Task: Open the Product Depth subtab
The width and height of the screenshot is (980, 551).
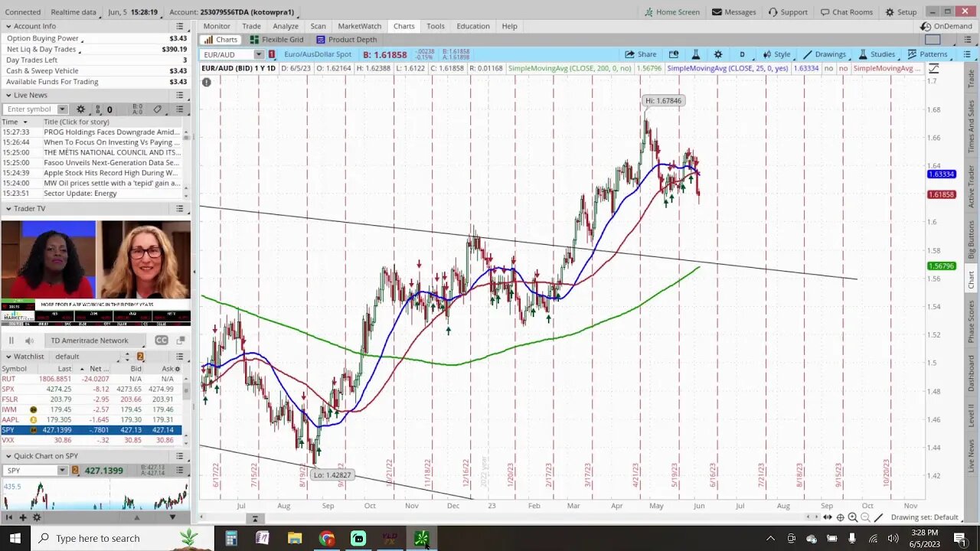Action: pos(347,40)
